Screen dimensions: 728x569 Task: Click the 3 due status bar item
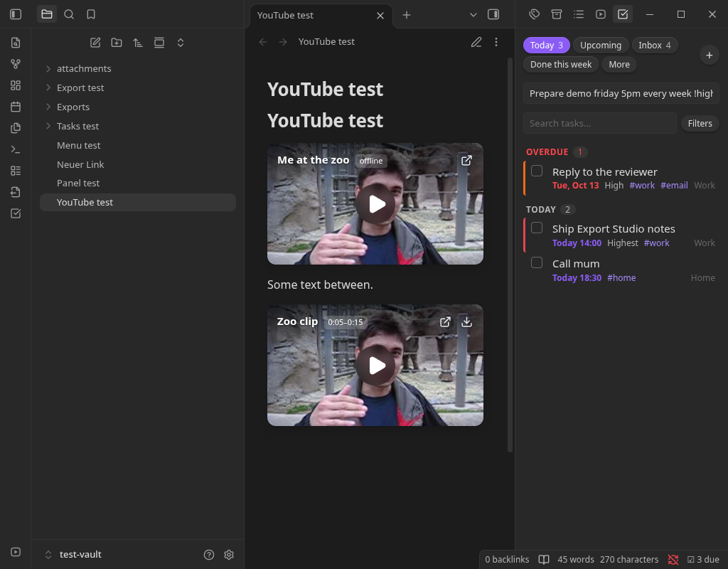[703, 559]
